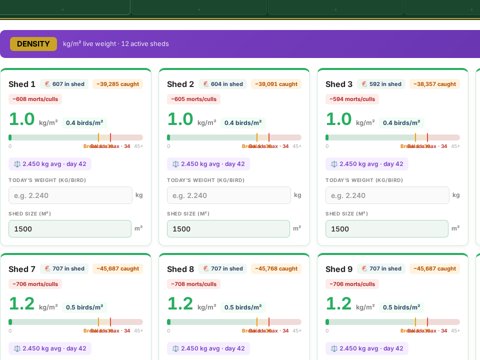
Task: Click the chicken icon in Shed 3 chip
Action: (x=364, y=84)
